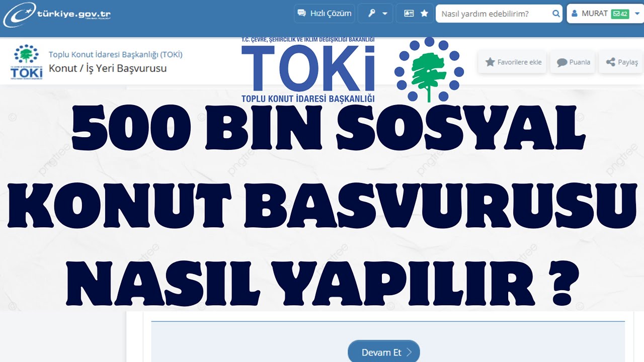Open the green messages badge showing 42
Image resolution: width=644 pixels, height=362 pixels.
point(620,14)
